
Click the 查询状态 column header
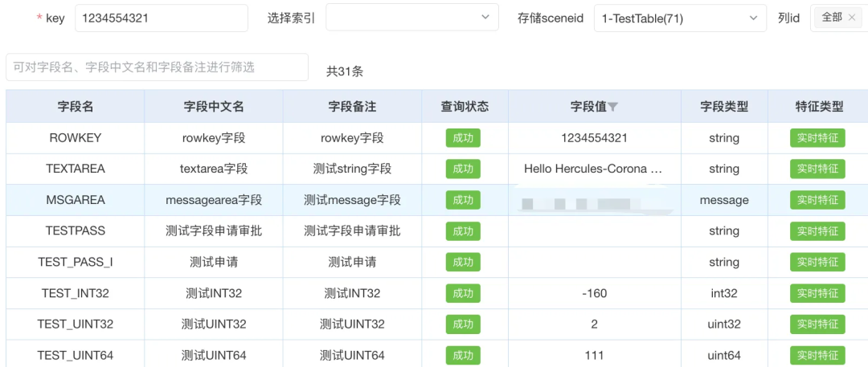coord(465,106)
